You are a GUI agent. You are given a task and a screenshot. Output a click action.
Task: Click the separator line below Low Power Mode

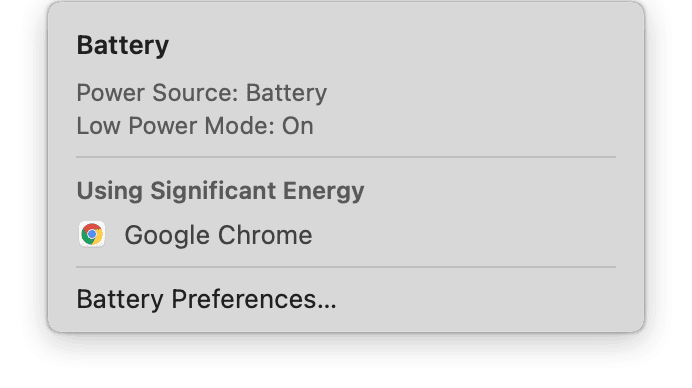pyautogui.click(x=346, y=157)
